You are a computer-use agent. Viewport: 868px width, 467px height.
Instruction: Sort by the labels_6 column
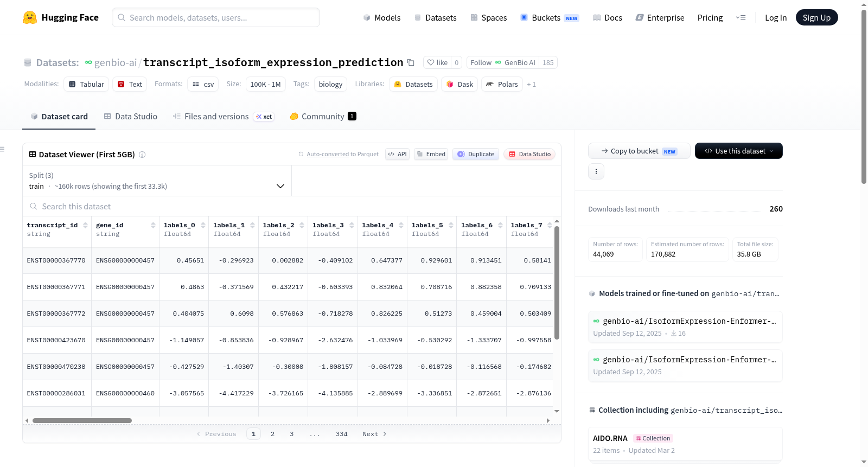500,225
